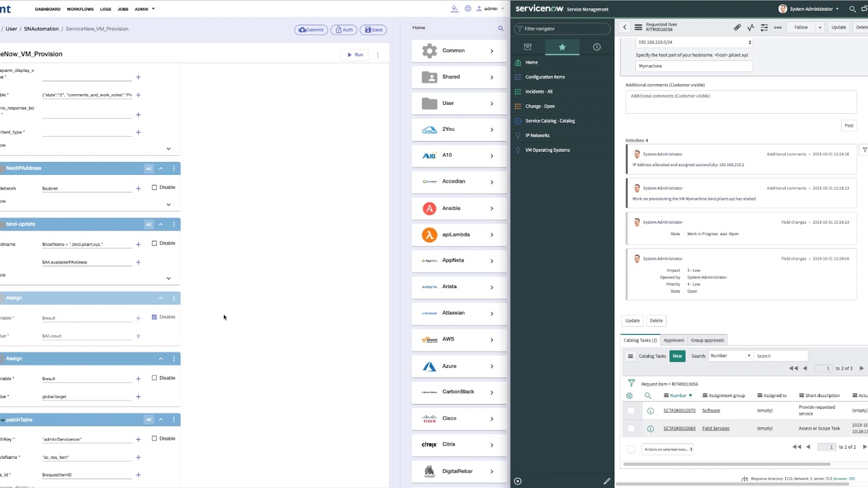This screenshot has width=868, height=488.
Task: Click ServiceNow Filter navigator field
Action: 562,28
